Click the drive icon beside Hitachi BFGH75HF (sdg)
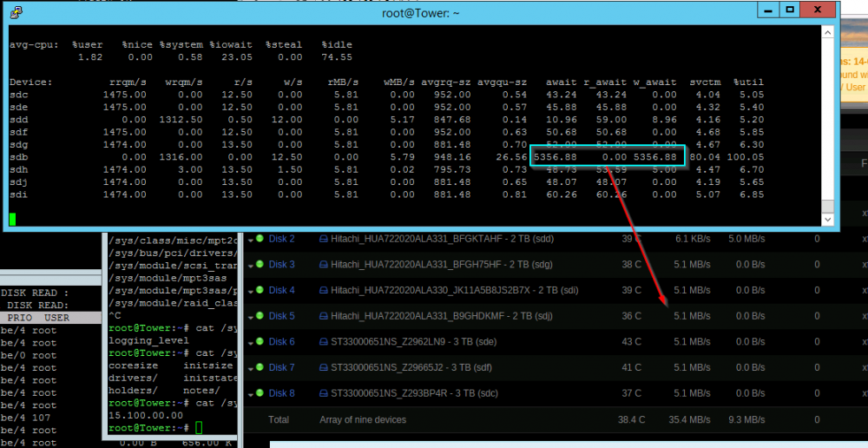Image resolution: width=868 pixels, height=448 pixels. pyautogui.click(x=324, y=265)
